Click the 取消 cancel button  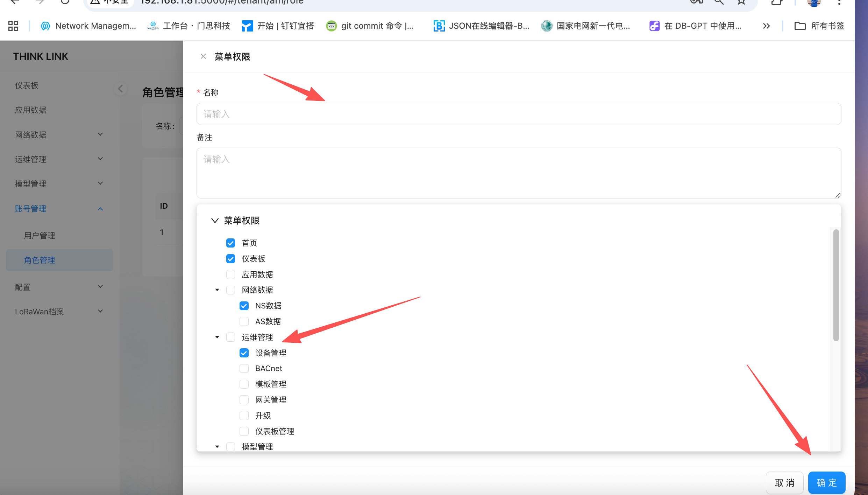[784, 483]
